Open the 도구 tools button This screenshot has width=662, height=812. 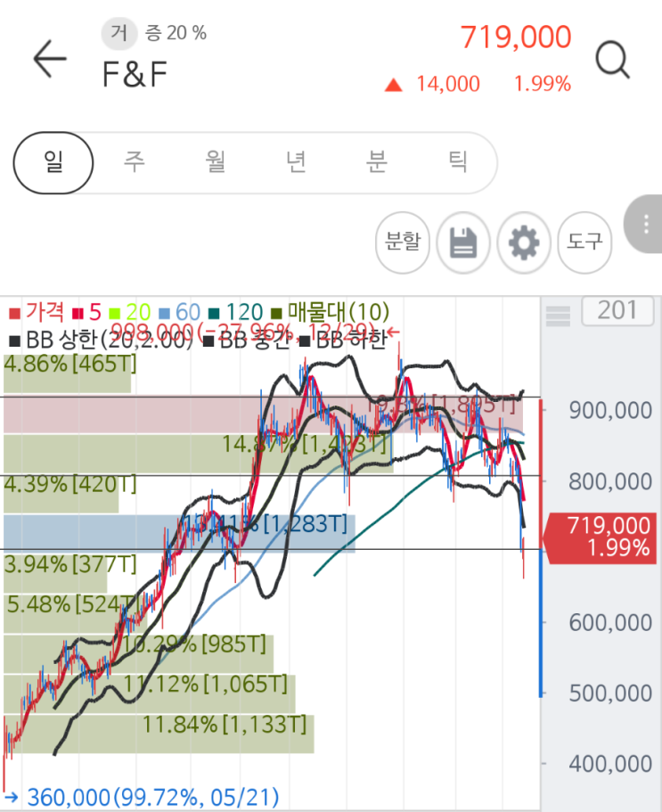tap(584, 242)
